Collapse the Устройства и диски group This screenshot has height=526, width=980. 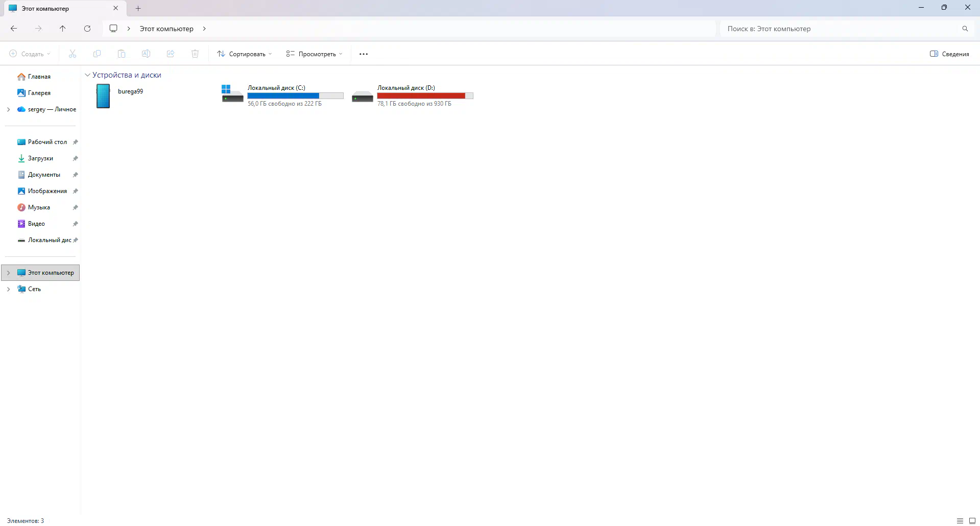click(87, 75)
